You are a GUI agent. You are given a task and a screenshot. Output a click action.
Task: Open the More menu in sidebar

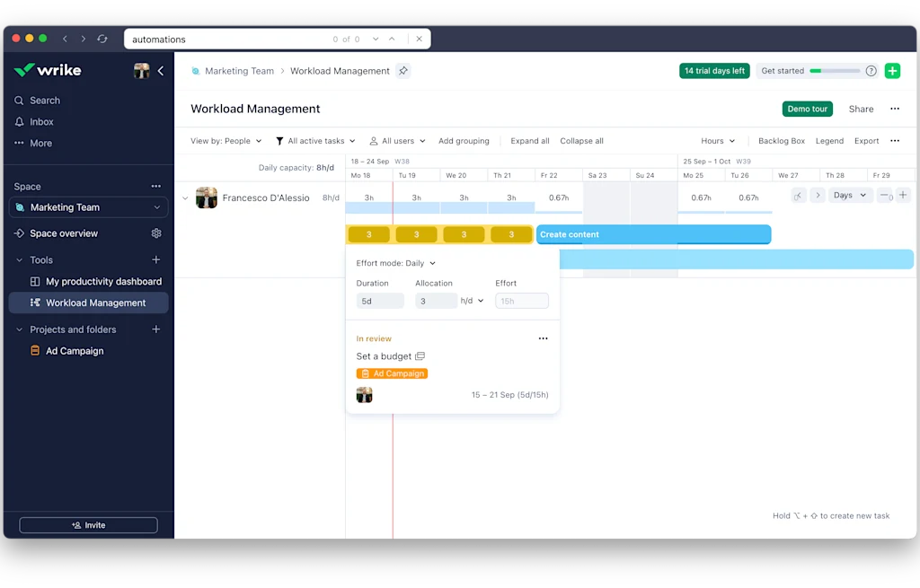(33, 143)
